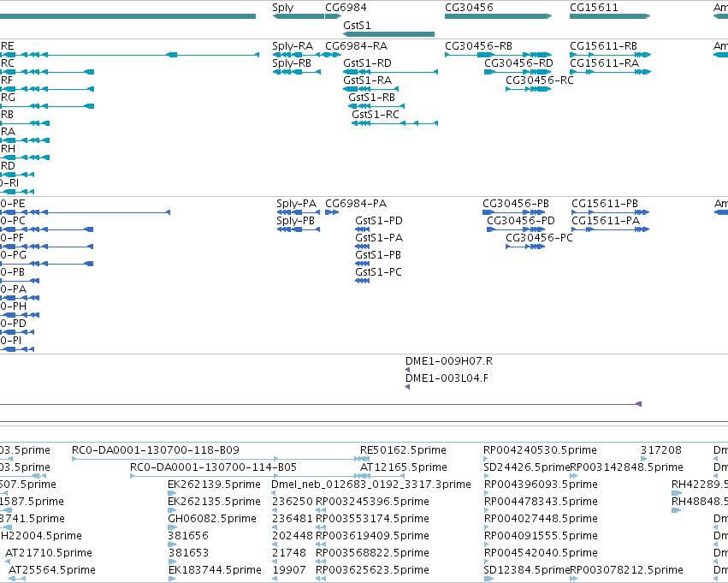Select the RC0-DA0001-130700-114-B05 EST

click(250, 476)
